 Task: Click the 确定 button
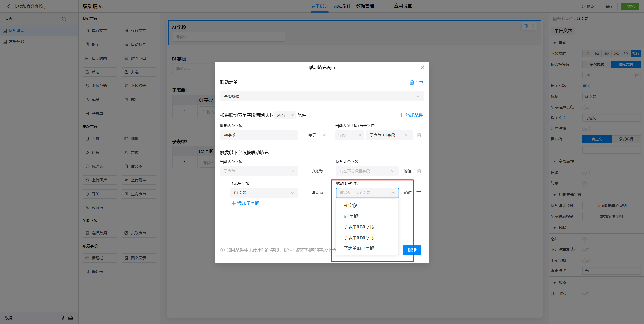(412, 250)
